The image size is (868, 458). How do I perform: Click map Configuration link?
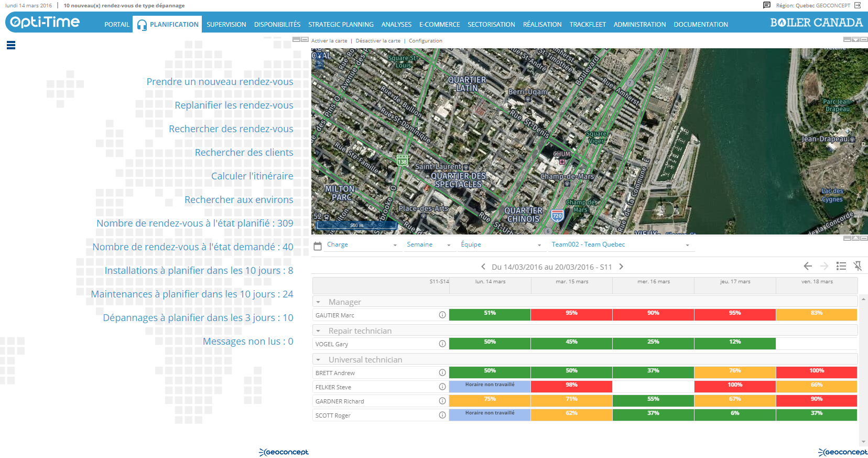(x=425, y=40)
